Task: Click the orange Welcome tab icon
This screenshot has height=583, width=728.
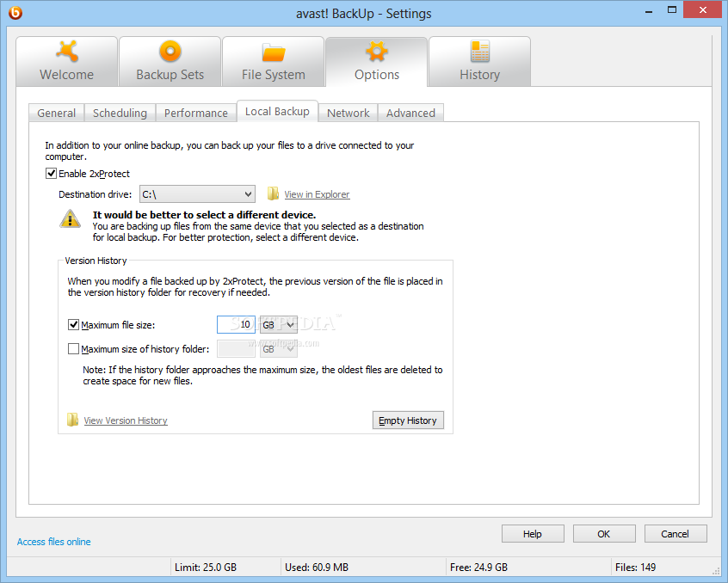Action: pos(67,51)
